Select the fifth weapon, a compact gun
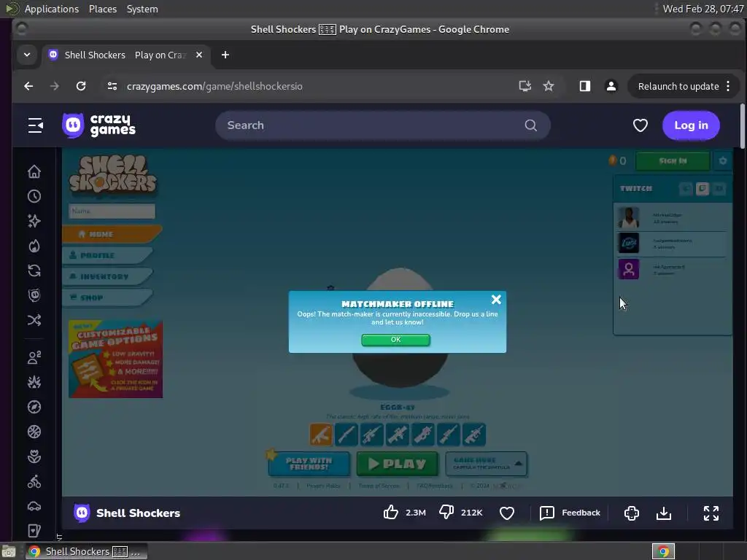Screen dimensions: 747x560 (423, 435)
